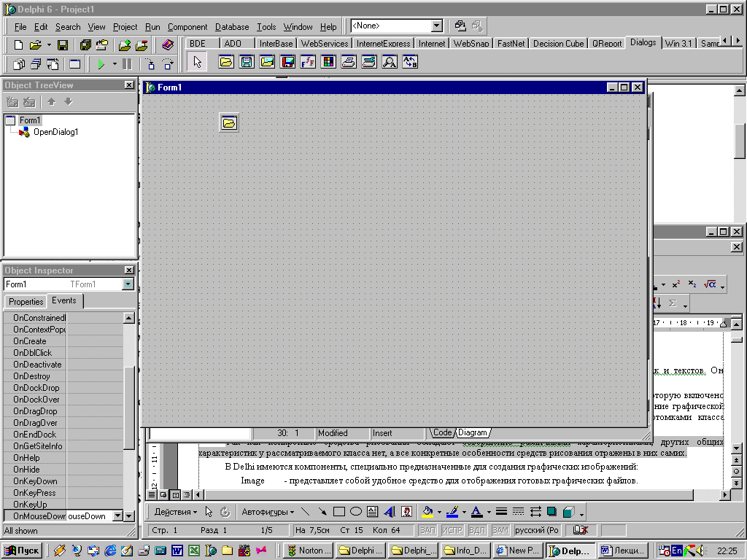Pick OpenPictureDialog component from palette

pyautogui.click(x=267, y=62)
